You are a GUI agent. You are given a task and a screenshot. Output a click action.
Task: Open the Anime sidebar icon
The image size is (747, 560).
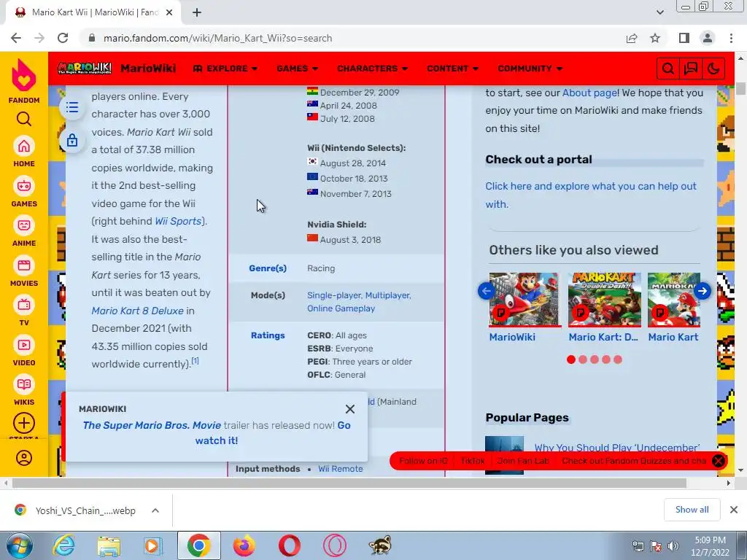point(24,226)
